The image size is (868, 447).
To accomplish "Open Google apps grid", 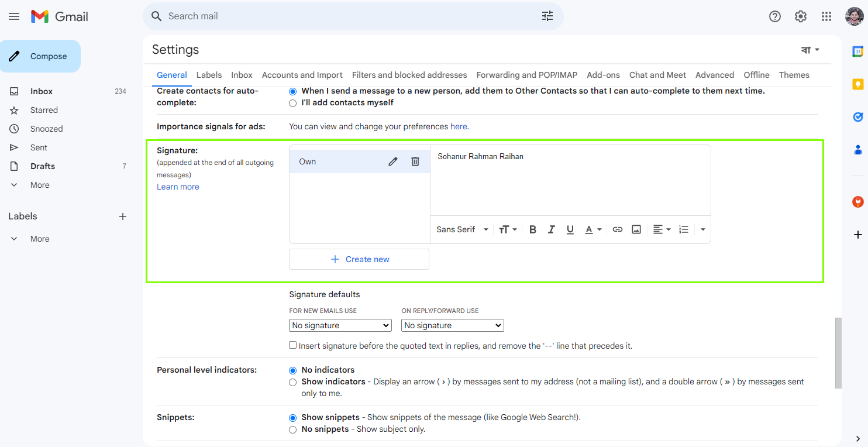I will click(x=826, y=16).
